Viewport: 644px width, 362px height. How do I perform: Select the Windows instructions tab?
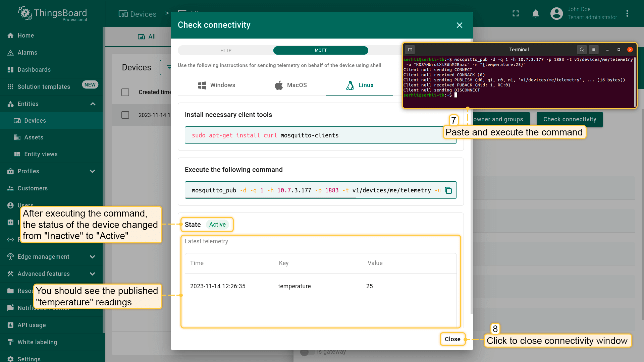[x=217, y=85]
